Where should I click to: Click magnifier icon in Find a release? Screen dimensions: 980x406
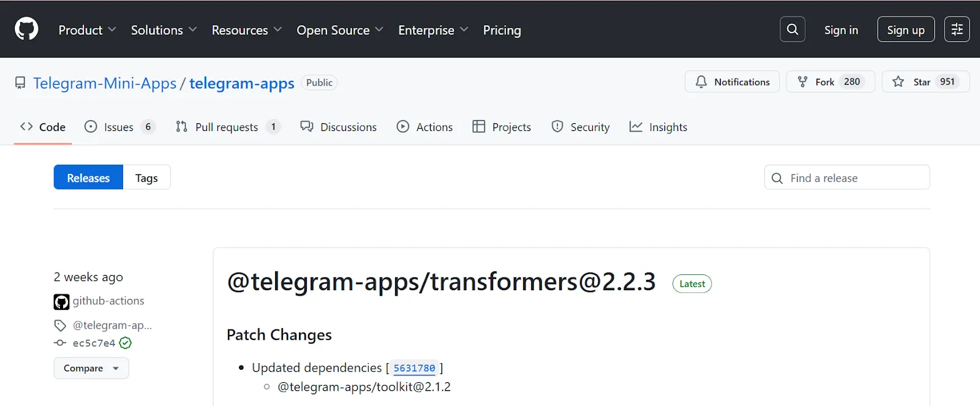click(x=777, y=178)
